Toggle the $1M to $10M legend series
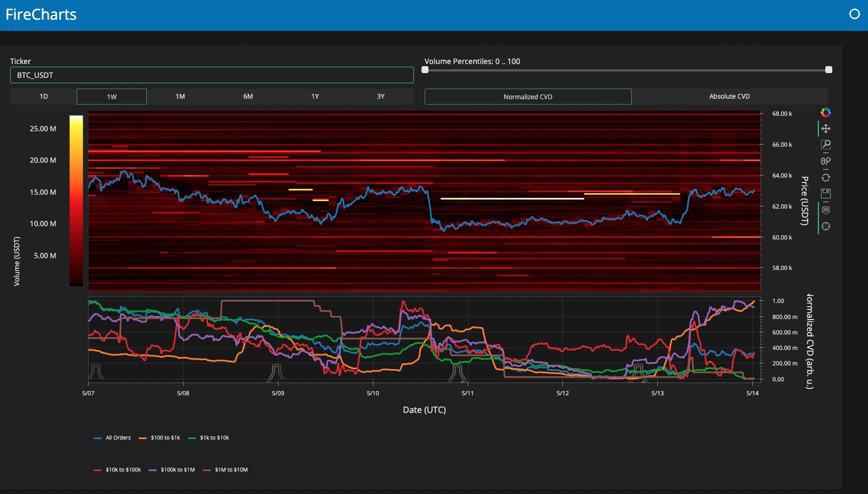868x494 pixels. pyautogui.click(x=225, y=470)
